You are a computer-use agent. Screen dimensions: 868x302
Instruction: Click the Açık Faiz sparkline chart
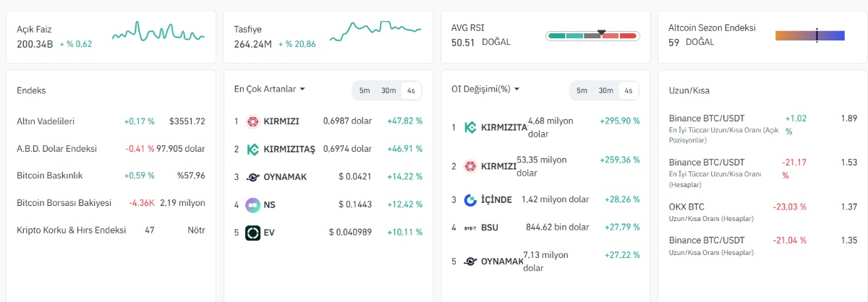[158, 33]
